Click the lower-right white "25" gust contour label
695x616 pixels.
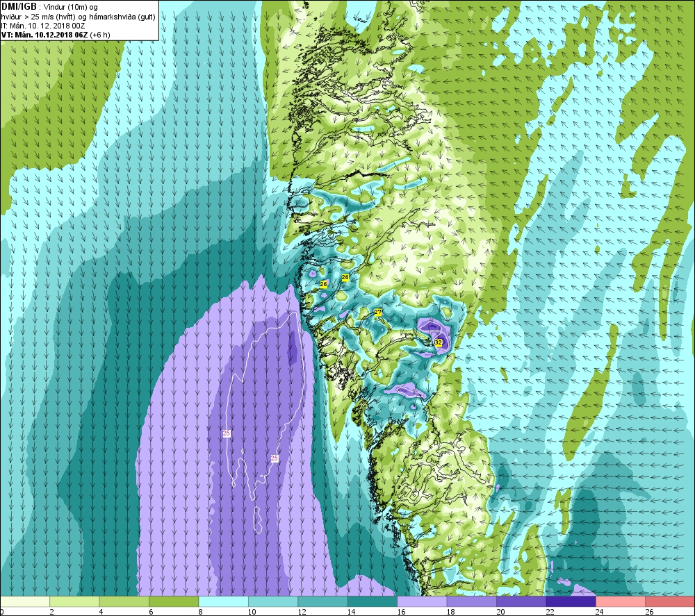coord(275,458)
